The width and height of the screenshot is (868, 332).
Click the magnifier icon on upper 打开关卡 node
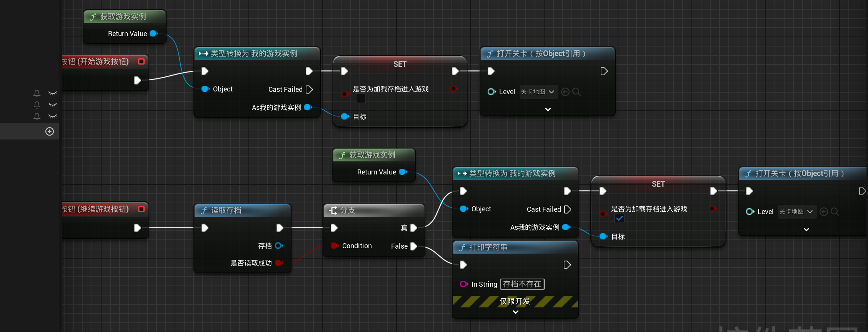pos(576,92)
